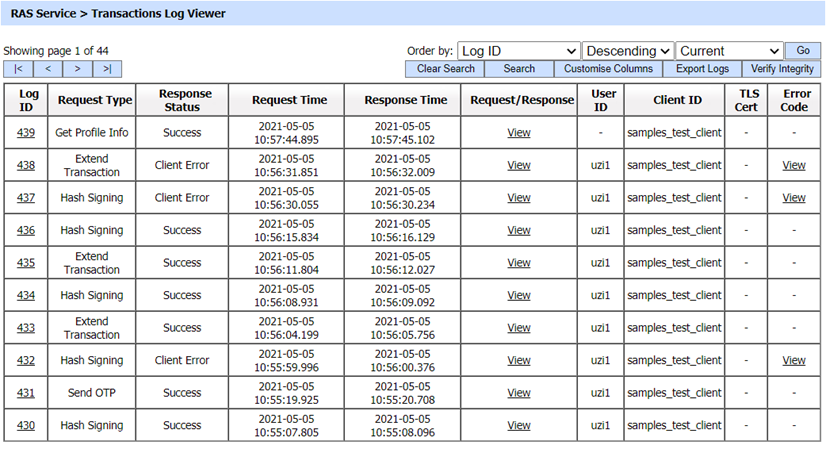View request/response for log 438
Image resolution: width=826 pixels, height=449 pixels.
pyautogui.click(x=518, y=166)
